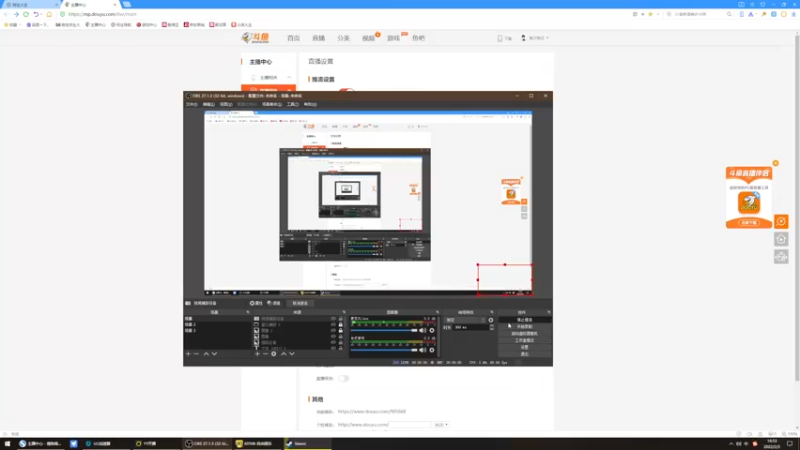Image resolution: width=800 pixels, height=450 pixels.
Task: Toggle the lock on the second source row
Action: tap(340, 324)
